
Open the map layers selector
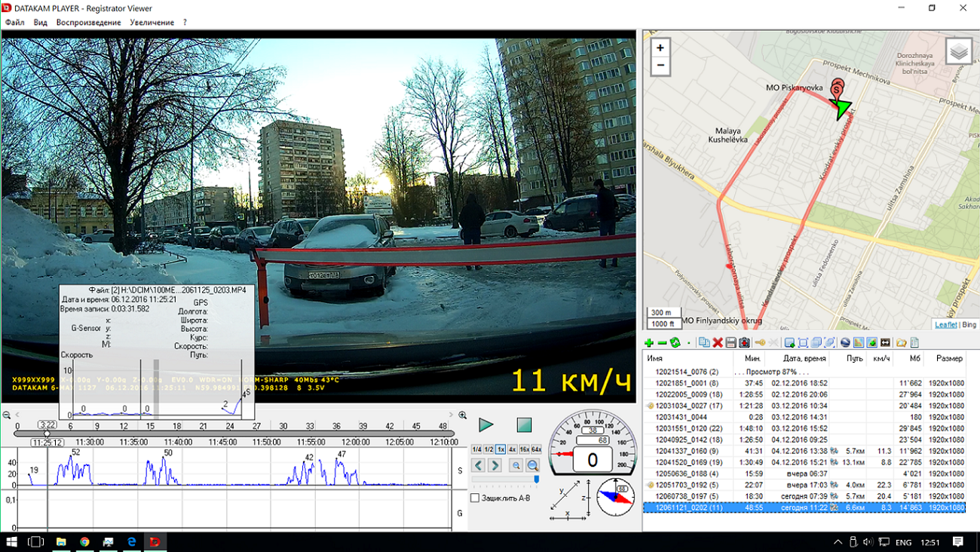pos(958,52)
